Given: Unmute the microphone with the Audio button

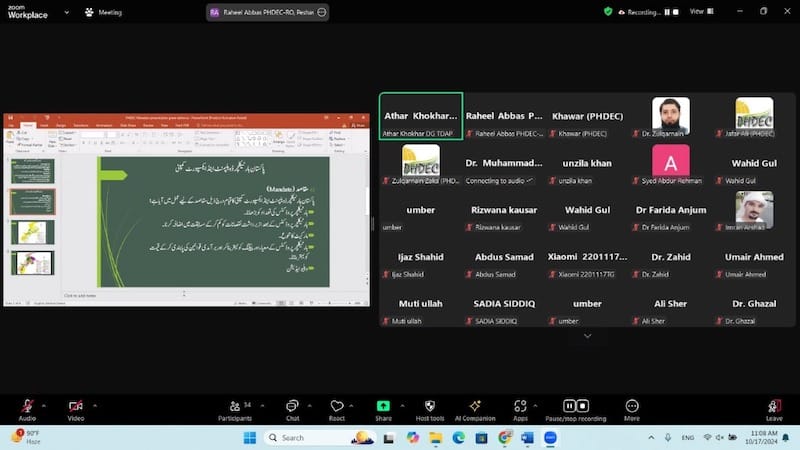Looking at the screenshot, I should pos(27,406).
